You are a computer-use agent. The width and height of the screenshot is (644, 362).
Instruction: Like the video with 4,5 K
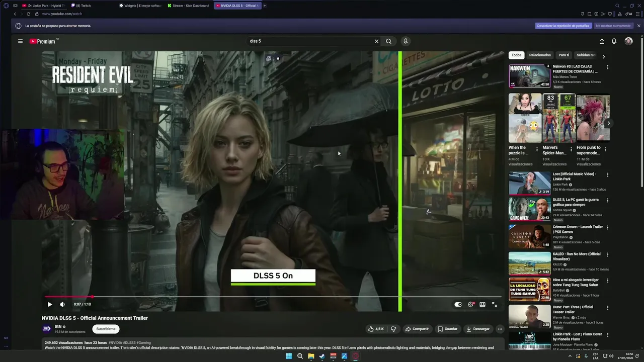[376, 329]
